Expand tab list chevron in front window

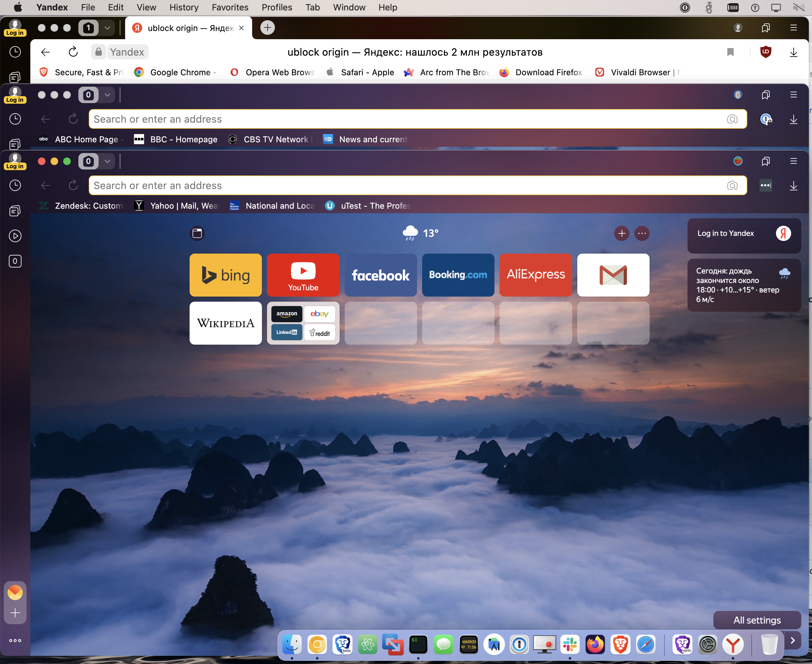pyautogui.click(x=107, y=161)
